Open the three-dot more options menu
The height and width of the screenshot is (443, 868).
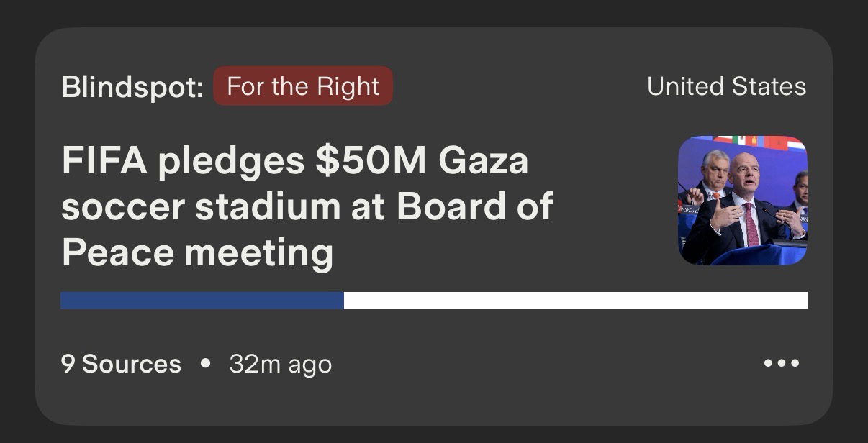point(782,364)
